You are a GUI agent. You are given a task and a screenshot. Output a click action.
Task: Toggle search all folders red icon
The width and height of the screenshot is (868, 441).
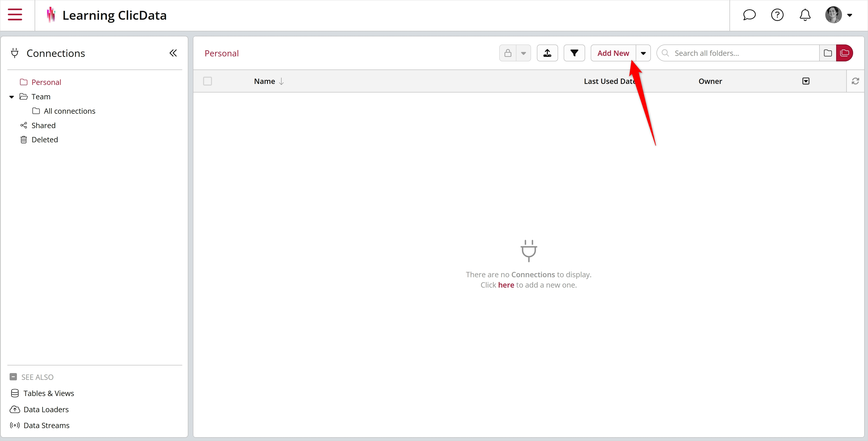click(844, 53)
